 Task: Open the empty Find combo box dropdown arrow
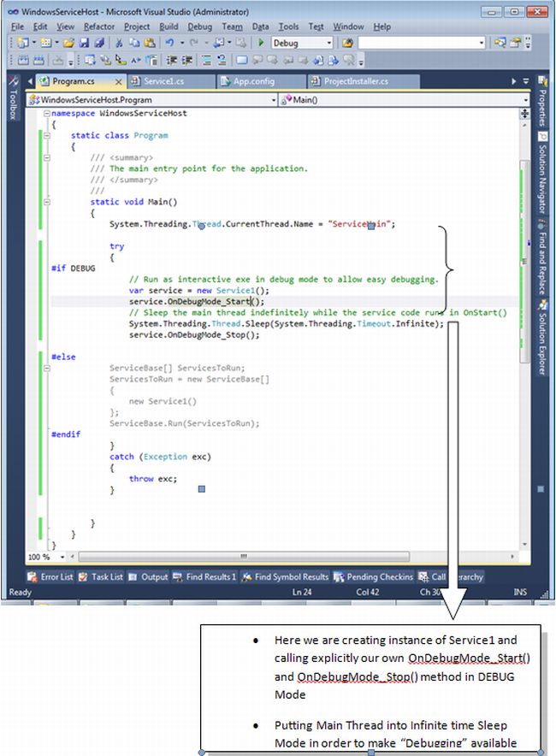click(482, 43)
